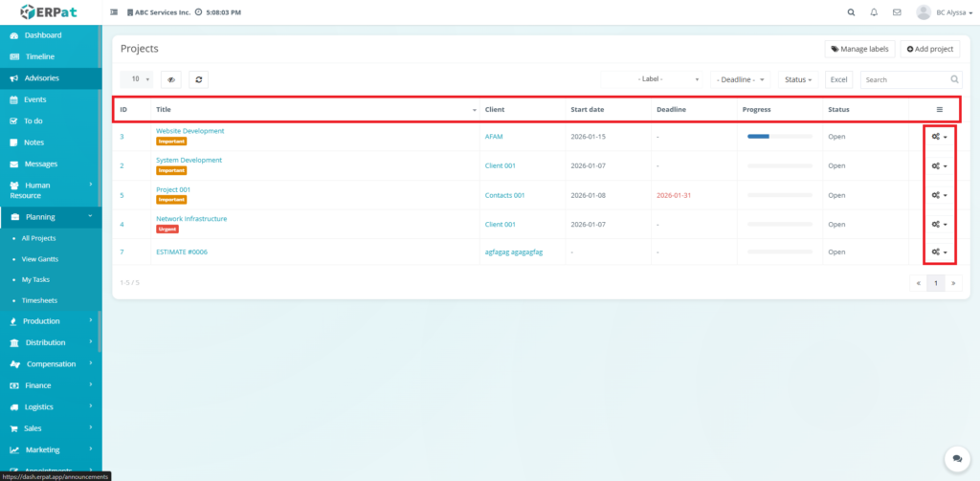
Task: Open the chat bubble icon at bottom right
Action: (x=954, y=458)
